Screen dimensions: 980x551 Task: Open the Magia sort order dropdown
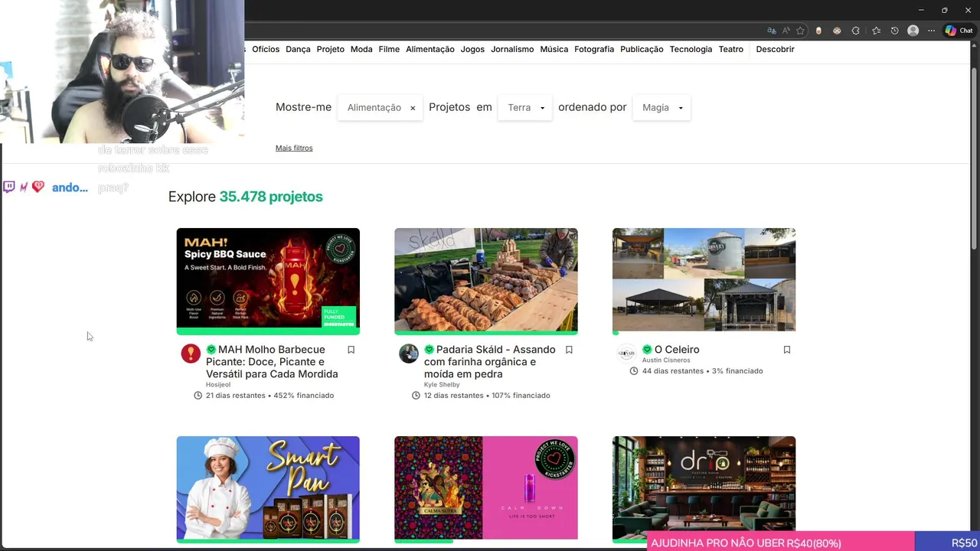661,108
